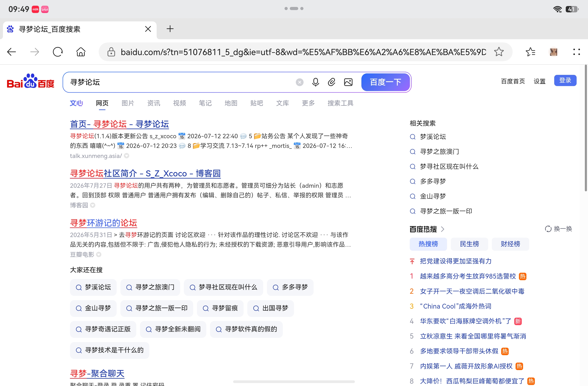This screenshot has height=386, width=588.
Task: Select the 地图 search tab
Action: [x=231, y=103]
